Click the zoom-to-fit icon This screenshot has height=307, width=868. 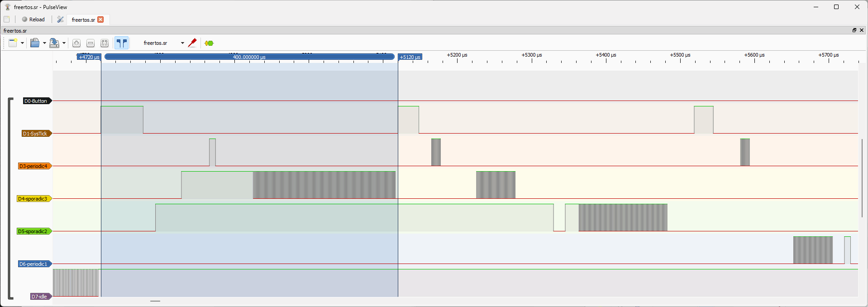pos(105,43)
